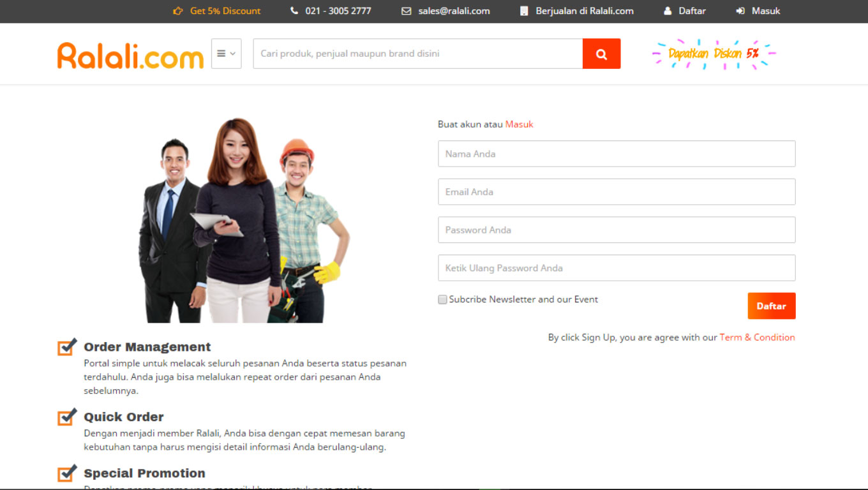
Task: Enable the Subscribe Newsletter and our Event checkbox
Action: point(442,299)
